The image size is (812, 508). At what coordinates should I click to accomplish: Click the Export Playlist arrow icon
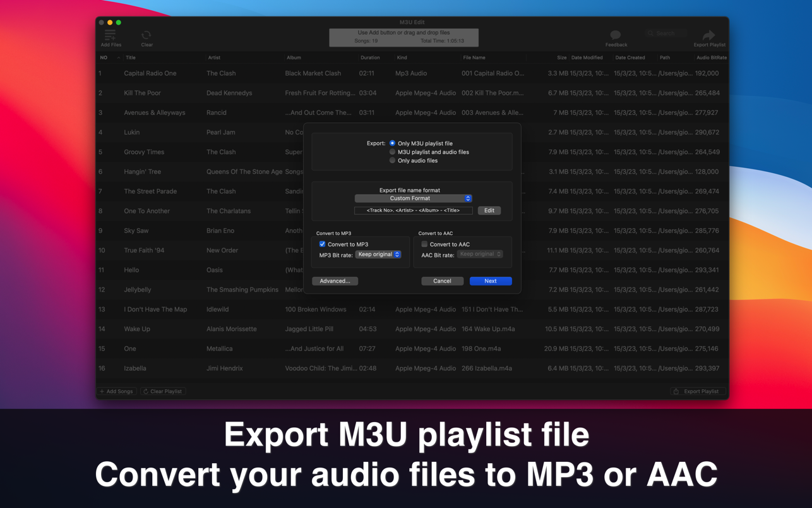[x=708, y=35]
